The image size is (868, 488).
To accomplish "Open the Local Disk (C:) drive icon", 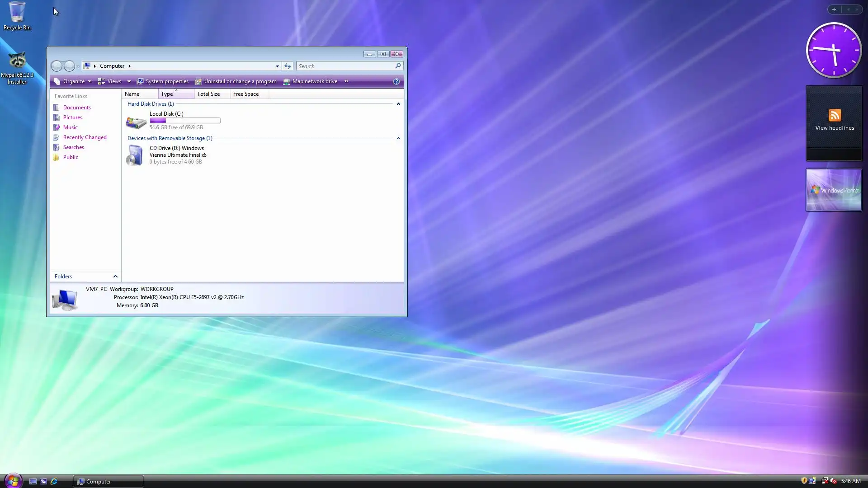I will (136, 121).
